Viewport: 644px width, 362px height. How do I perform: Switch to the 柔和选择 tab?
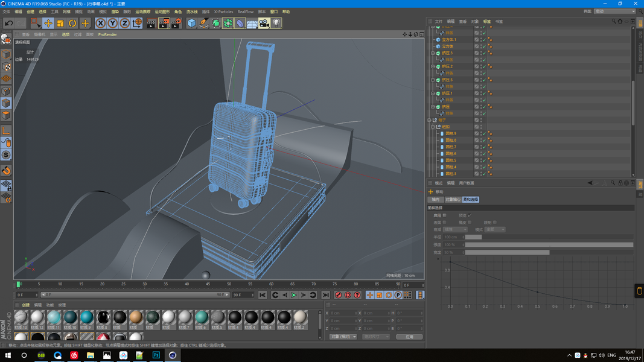(x=470, y=200)
